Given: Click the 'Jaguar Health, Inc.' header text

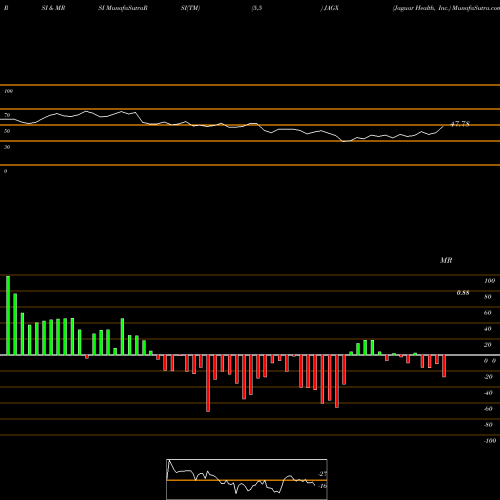Looking at the screenshot, I should point(421,8).
